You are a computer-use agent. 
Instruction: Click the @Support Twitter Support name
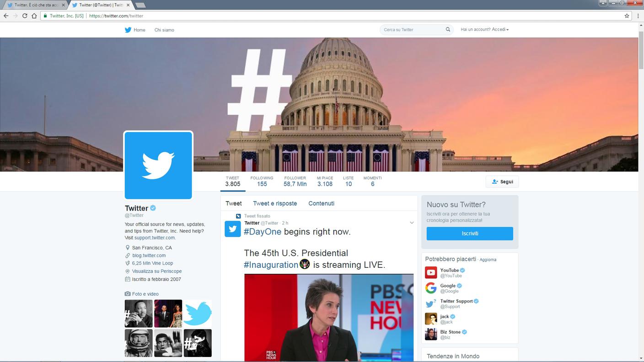tap(456, 301)
